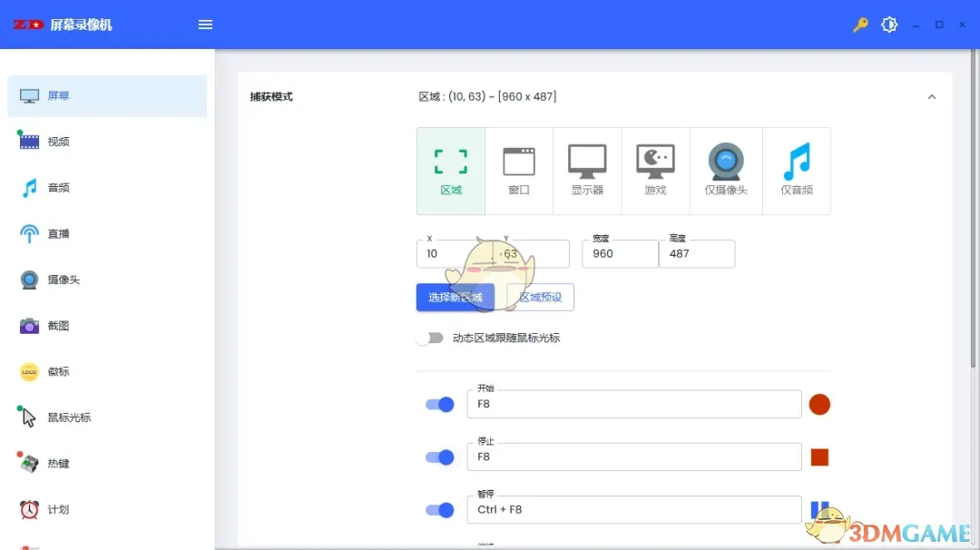The height and width of the screenshot is (550, 980).
Task: Open the hamburger menu in header
Action: point(206,25)
